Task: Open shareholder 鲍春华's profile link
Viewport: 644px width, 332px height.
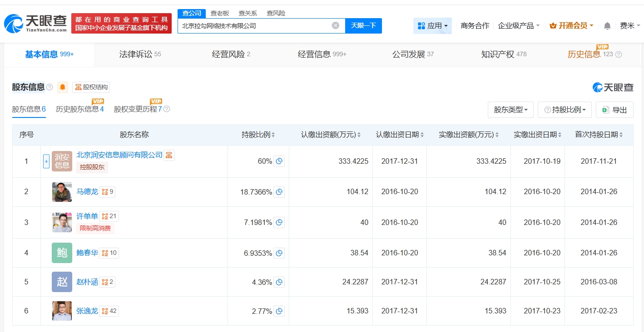Action: click(87, 253)
